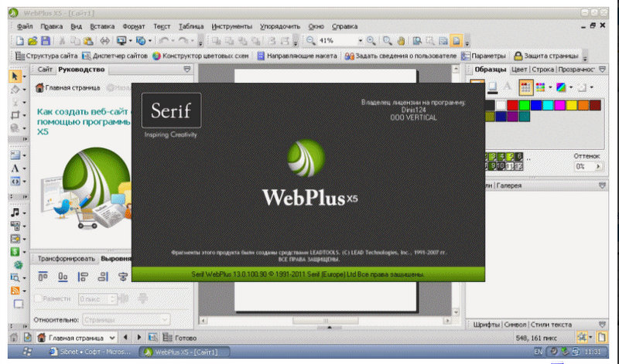Switch to the Цвет tab
This screenshot has height=364, width=619.
point(519,70)
